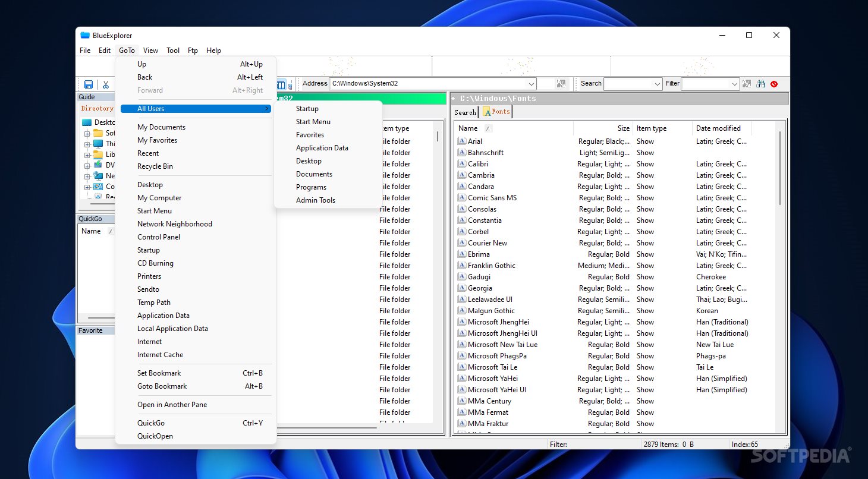The width and height of the screenshot is (868, 479).
Task: Click Programs in the All Users submenu
Action: (x=328, y=187)
